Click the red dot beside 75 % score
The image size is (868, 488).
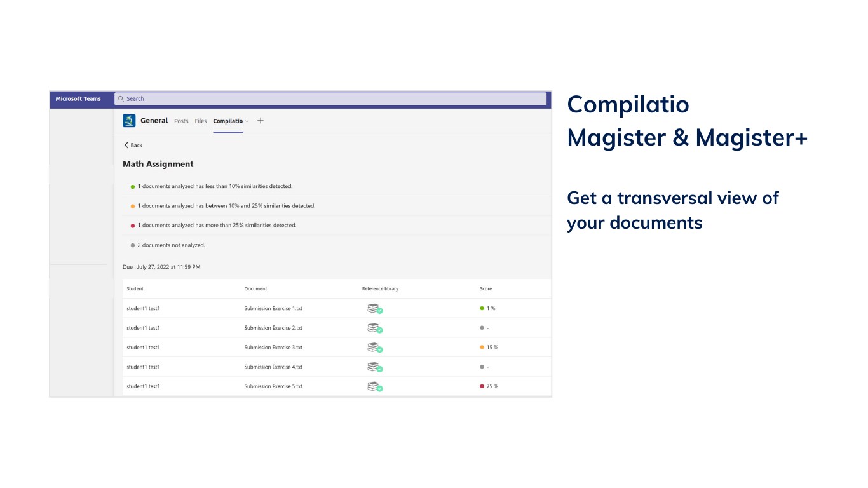tap(482, 386)
